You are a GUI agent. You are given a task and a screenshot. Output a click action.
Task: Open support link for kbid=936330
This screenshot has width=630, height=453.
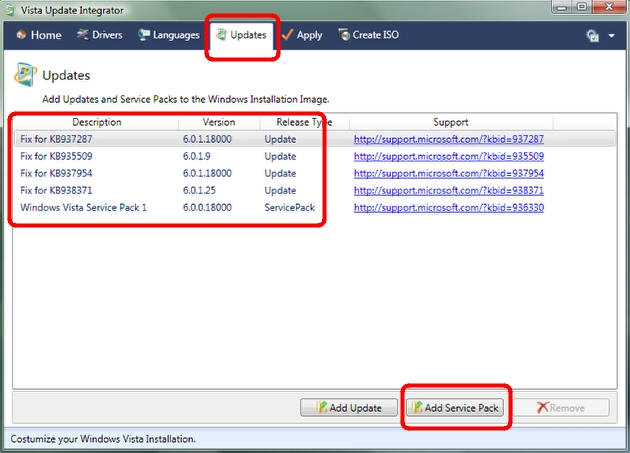click(449, 208)
